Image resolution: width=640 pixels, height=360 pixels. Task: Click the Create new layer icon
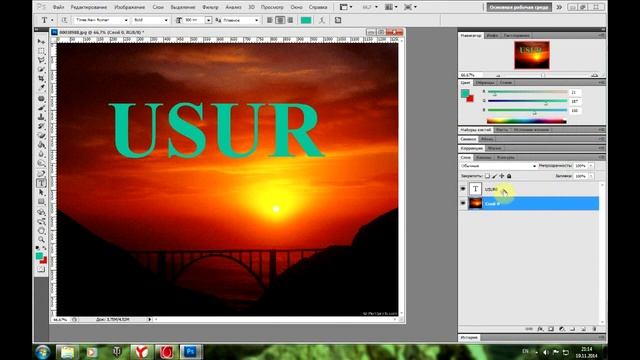(583, 329)
